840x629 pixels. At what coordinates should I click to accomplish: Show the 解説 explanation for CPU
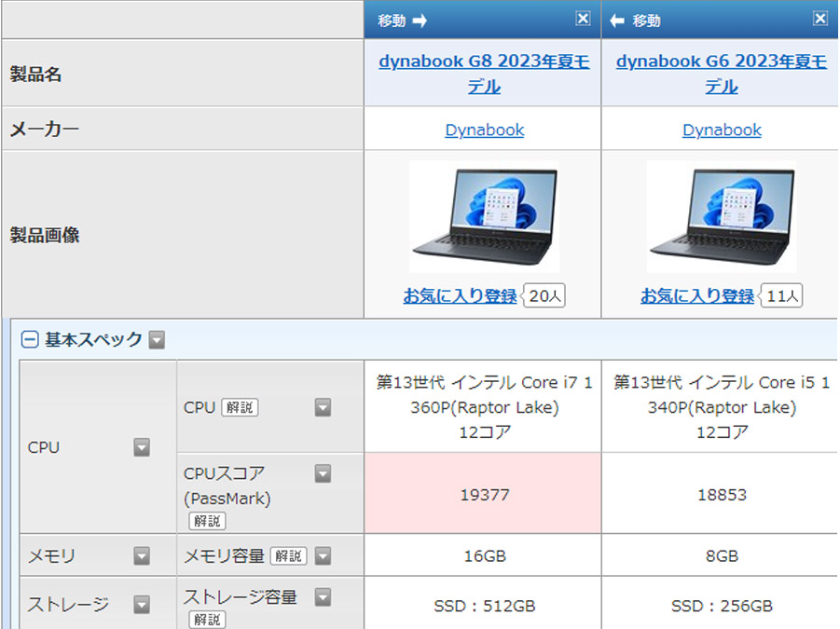pos(240,407)
